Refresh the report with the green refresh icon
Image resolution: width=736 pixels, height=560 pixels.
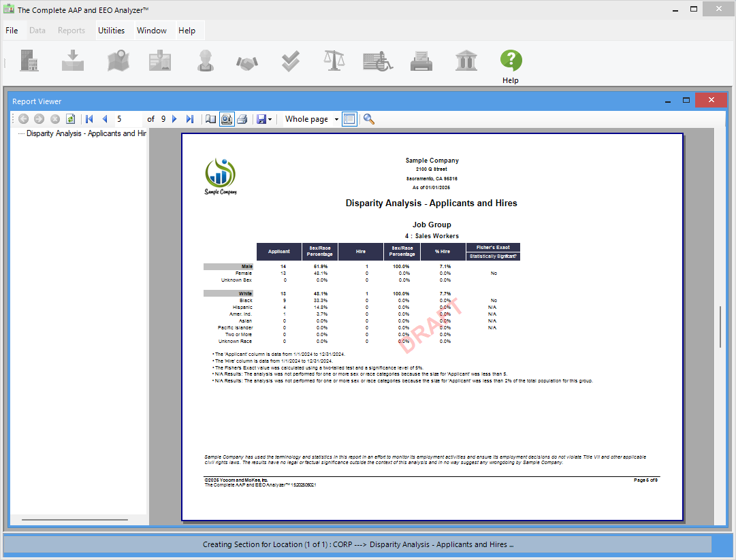(70, 119)
